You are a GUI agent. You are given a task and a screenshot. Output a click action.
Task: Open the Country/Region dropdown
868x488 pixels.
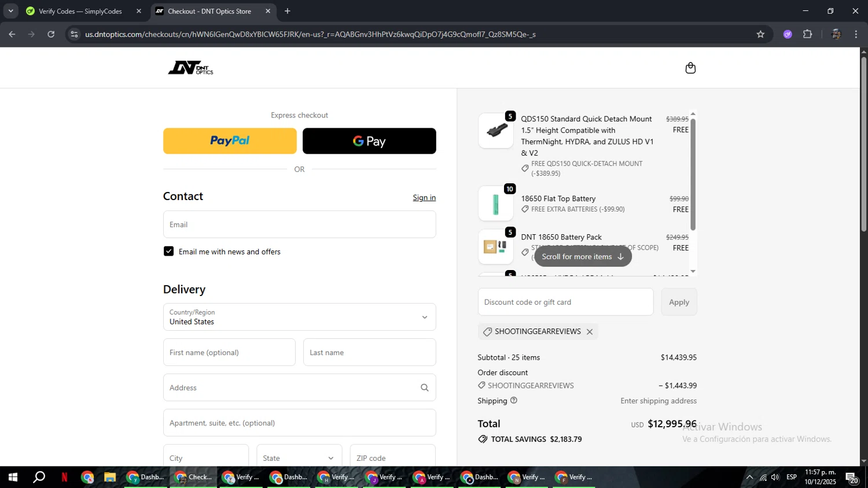click(300, 317)
